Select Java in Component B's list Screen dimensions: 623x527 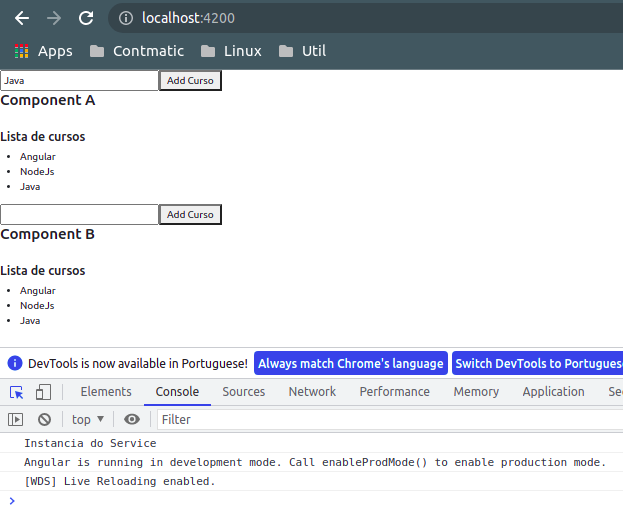click(30, 321)
